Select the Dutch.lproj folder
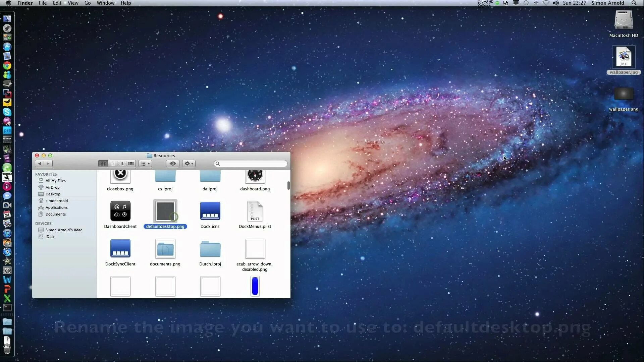Screen dimensions: 644x362 point(210,249)
